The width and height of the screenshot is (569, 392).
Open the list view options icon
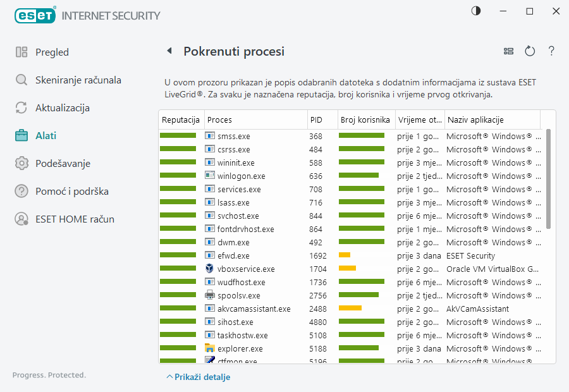(x=508, y=51)
